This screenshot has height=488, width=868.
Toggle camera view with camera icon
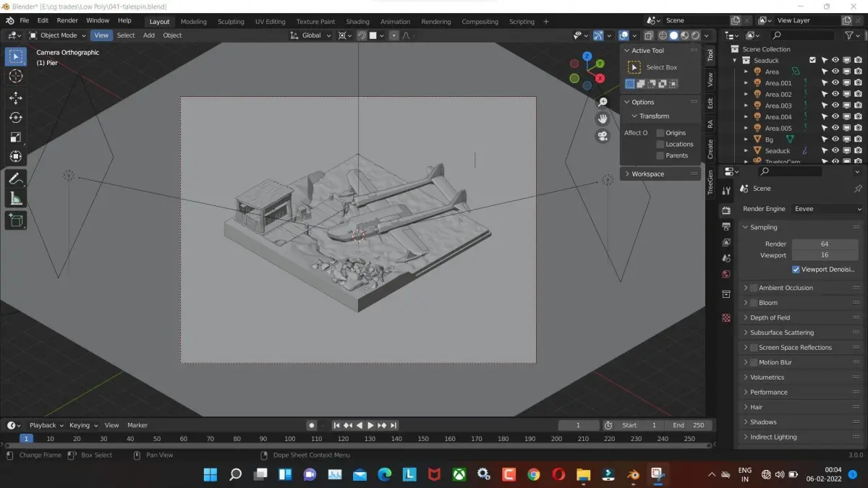[x=603, y=136]
